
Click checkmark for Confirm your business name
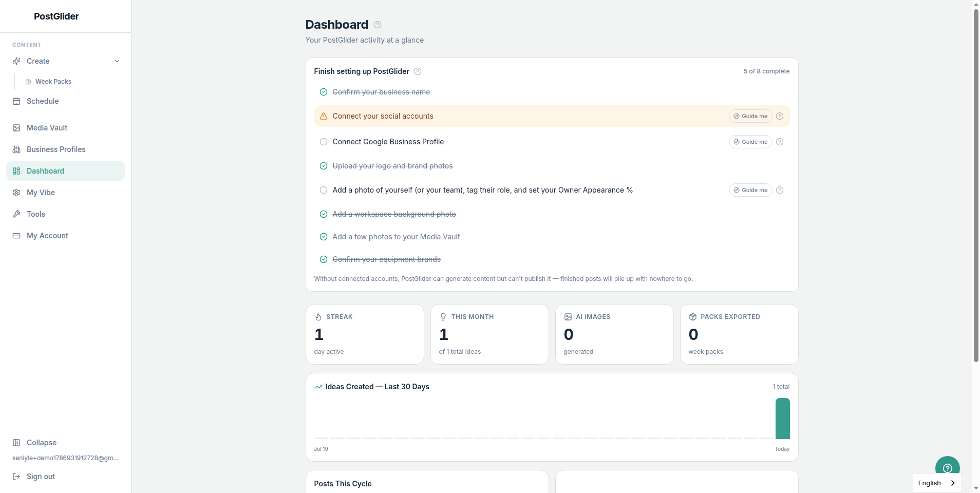click(x=324, y=92)
